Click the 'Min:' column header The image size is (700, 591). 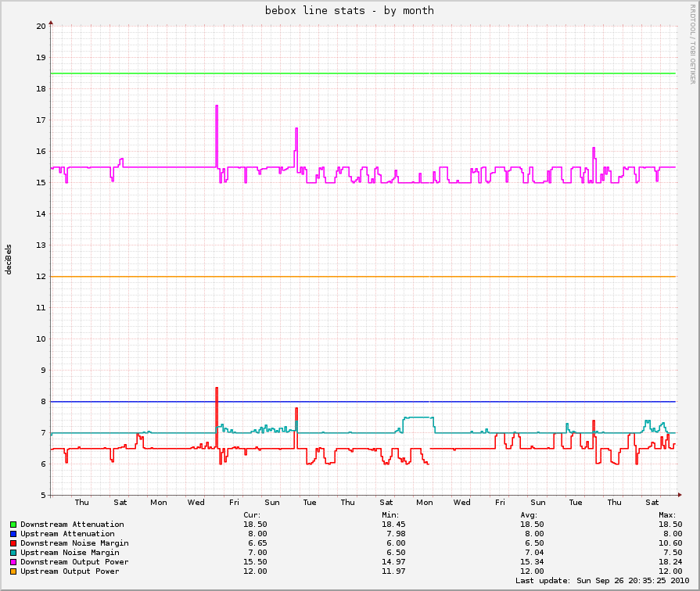[390, 515]
